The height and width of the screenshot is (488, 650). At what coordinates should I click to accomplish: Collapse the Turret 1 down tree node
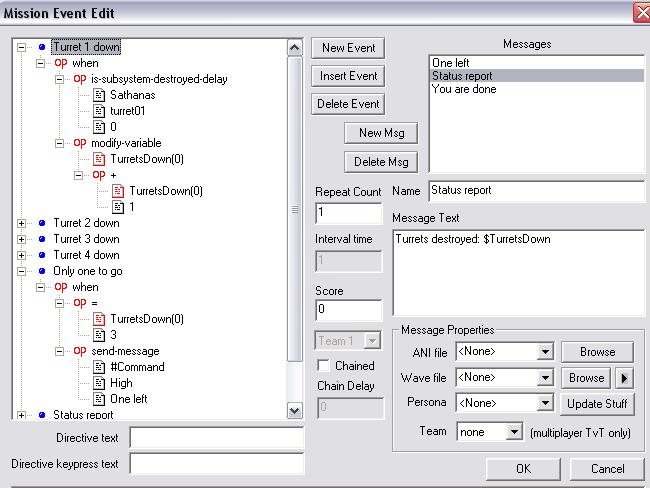[x=22, y=47]
